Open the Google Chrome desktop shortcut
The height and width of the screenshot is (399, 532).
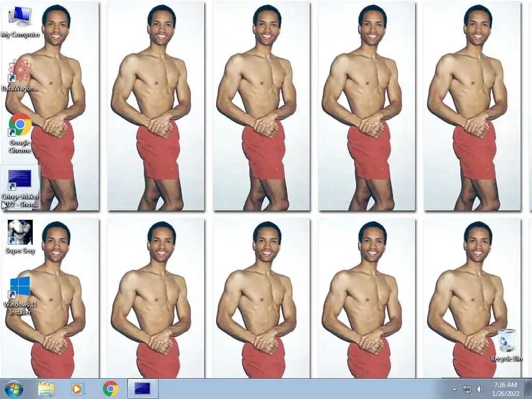coord(20,133)
